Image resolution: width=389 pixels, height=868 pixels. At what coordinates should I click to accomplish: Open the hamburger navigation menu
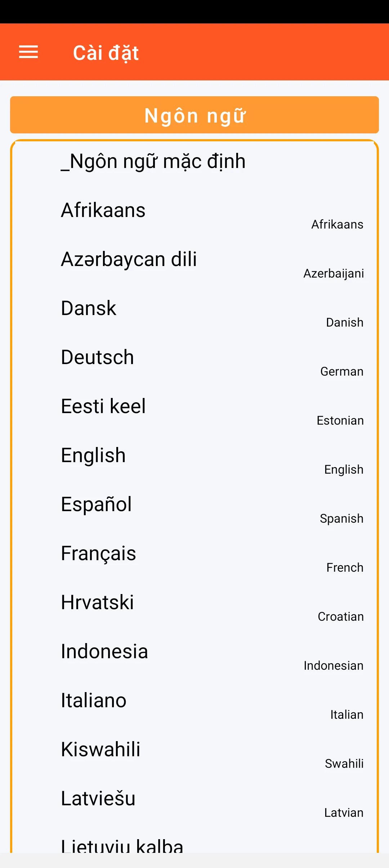point(28,52)
